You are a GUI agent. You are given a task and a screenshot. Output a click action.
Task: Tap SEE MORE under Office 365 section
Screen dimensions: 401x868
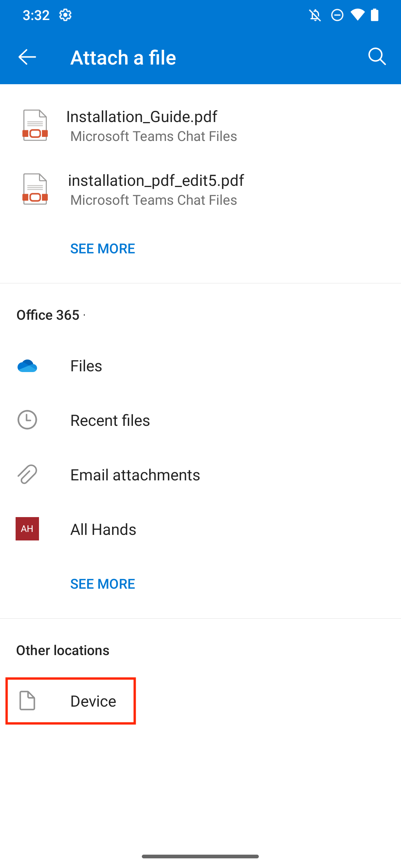coord(103,584)
